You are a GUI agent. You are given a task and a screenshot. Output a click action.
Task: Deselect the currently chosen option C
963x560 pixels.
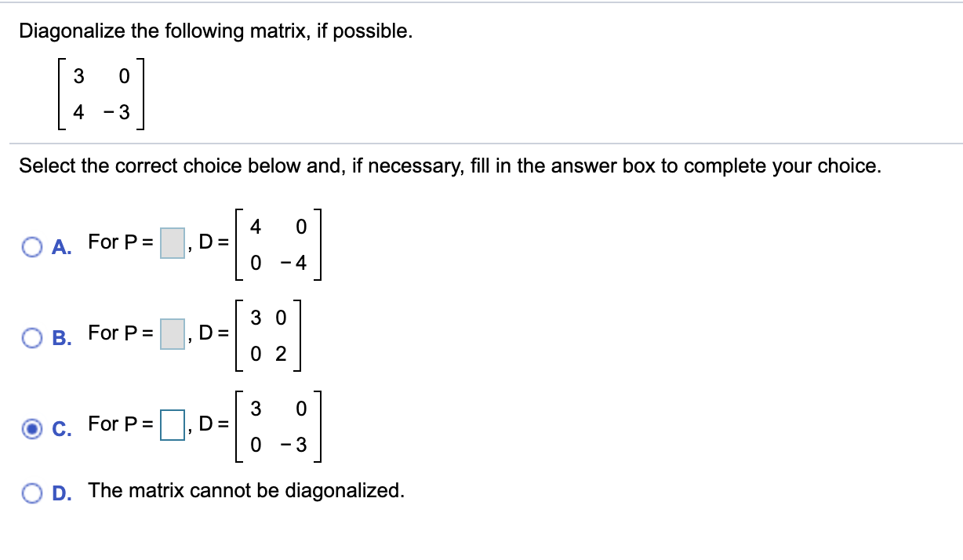(31, 428)
